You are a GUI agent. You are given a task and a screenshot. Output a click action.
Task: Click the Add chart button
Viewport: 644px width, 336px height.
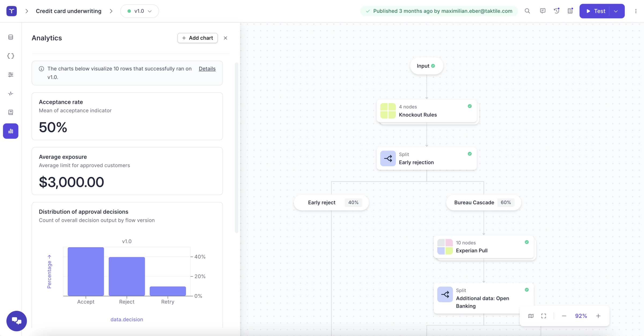[197, 38]
